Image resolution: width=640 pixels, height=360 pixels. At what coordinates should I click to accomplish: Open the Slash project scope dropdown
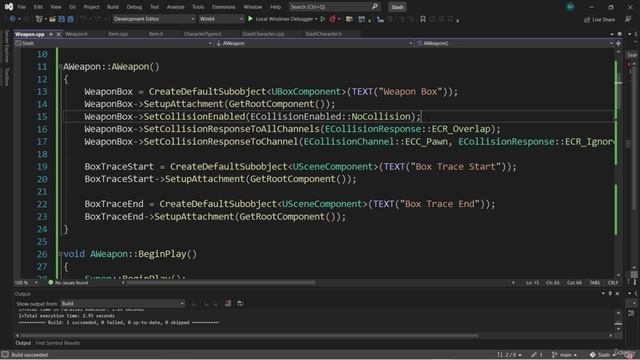point(113,43)
